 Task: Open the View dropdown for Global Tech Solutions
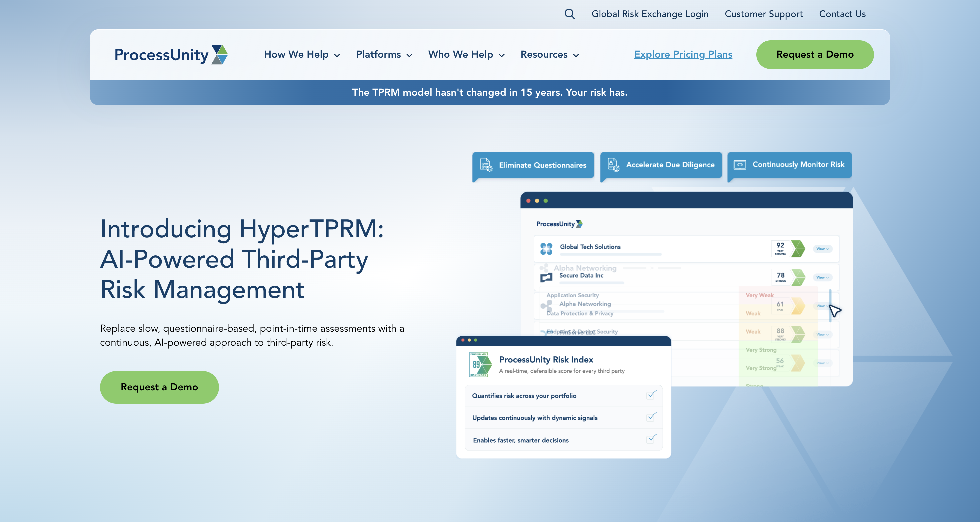(x=823, y=249)
